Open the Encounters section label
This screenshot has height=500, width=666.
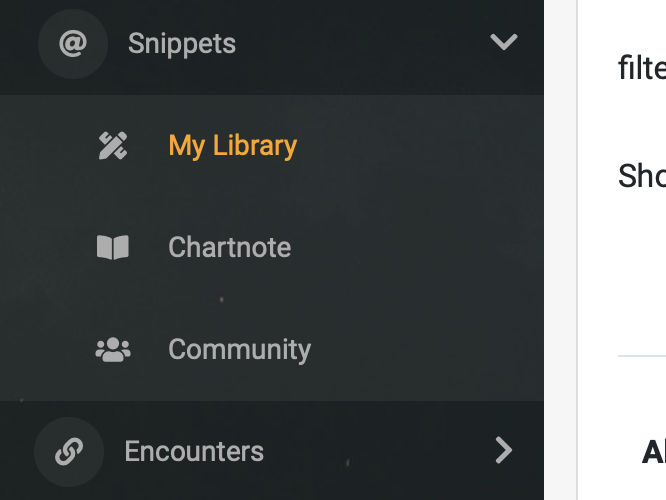point(194,452)
